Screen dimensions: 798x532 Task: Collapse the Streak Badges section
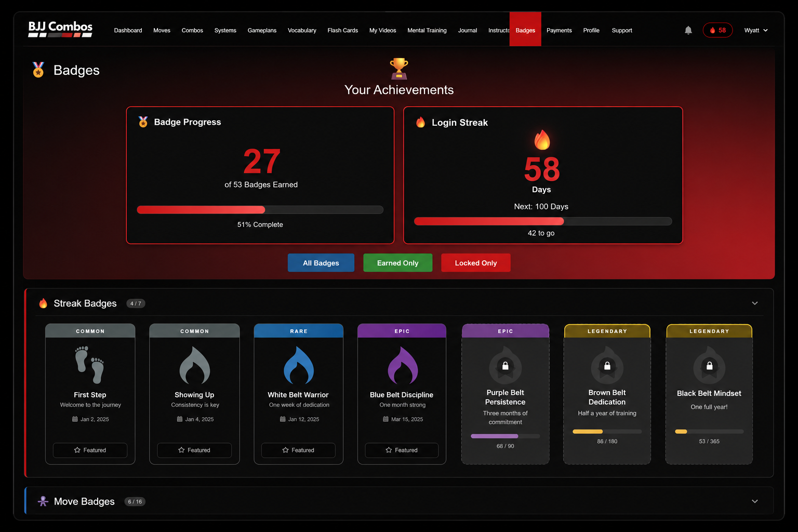click(755, 303)
